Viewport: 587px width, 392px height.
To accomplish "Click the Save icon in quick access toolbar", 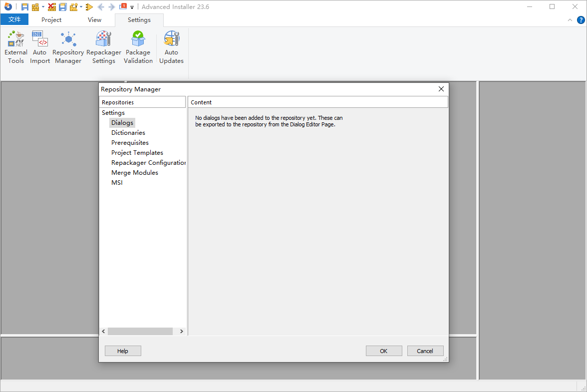I will 24,7.
